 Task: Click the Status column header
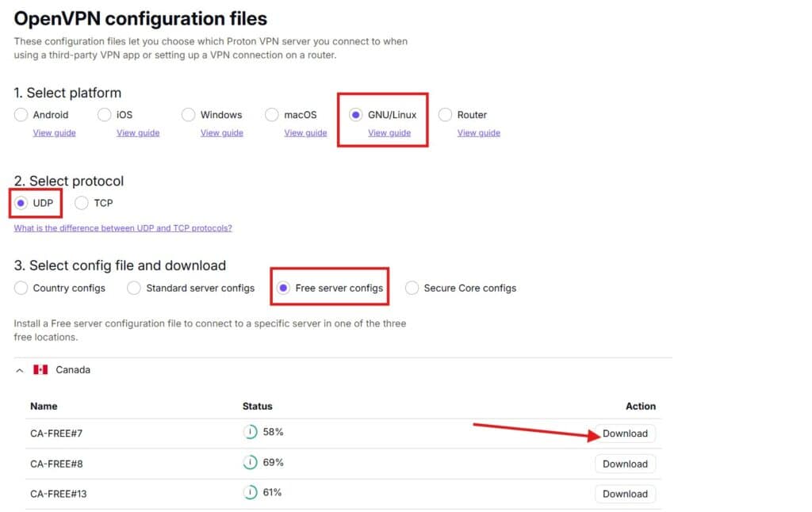pyautogui.click(x=257, y=406)
